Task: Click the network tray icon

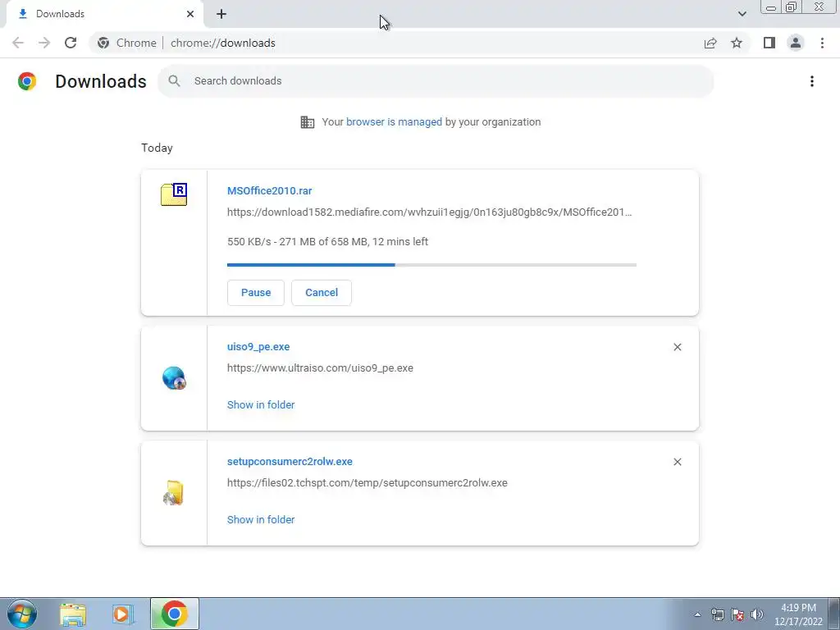Action: pyautogui.click(x=717, y=615)
